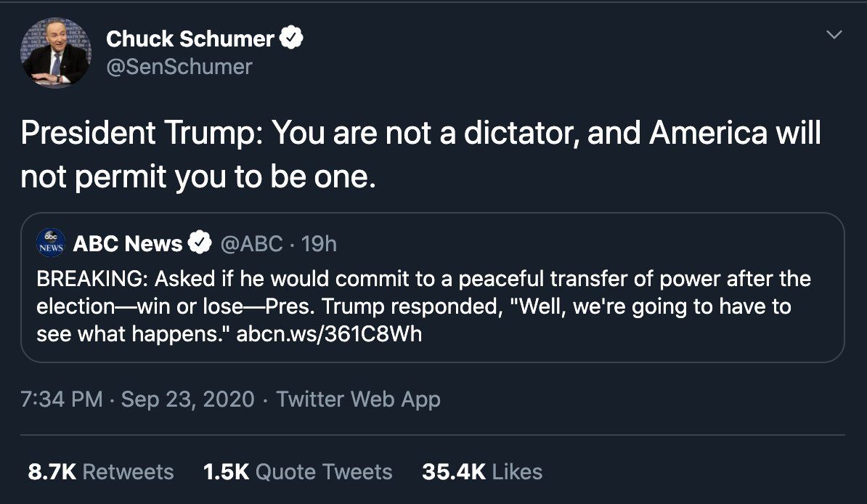Open the ABC News account name

128,243
